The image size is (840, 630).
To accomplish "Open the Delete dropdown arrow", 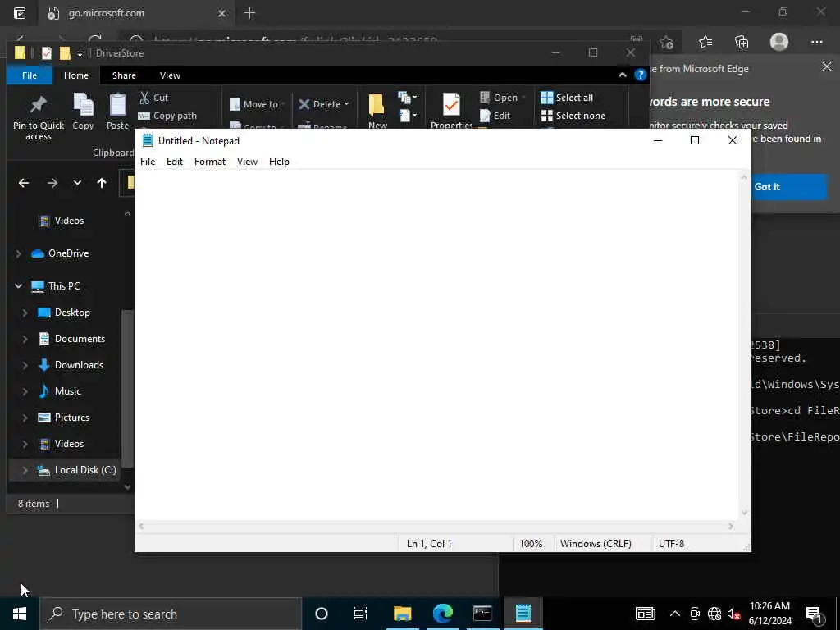I will (347, 104).
